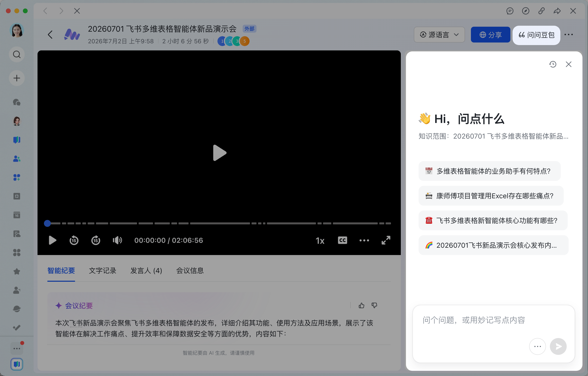Close the Ask Doubao panel
Image resolution: width=588 pixels, height=376 pixels.
569,64
